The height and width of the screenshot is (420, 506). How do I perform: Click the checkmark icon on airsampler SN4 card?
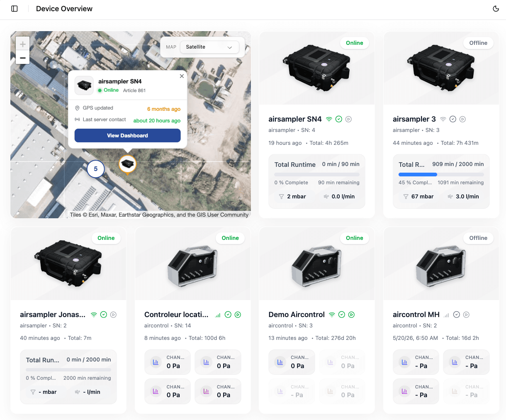coord(339,119)
